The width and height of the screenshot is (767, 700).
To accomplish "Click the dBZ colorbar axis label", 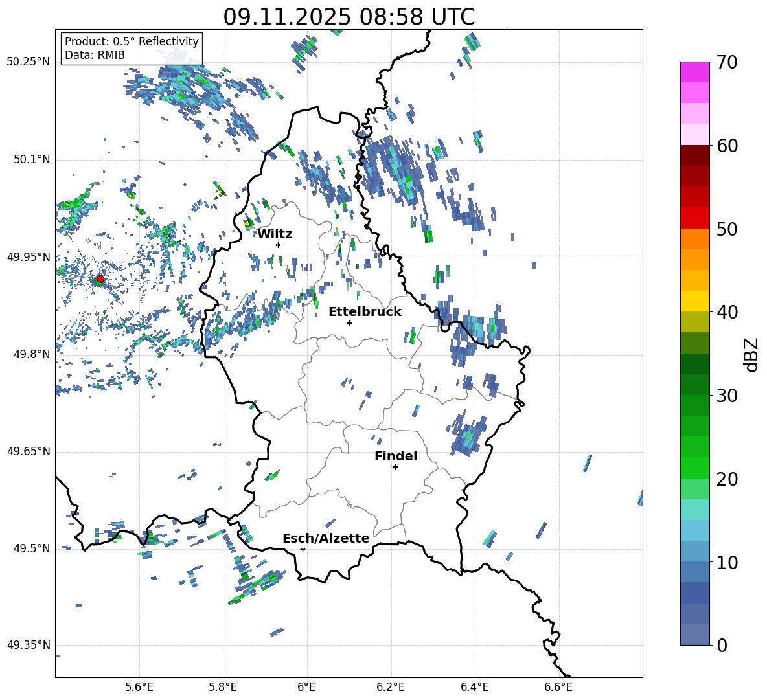I will (751, 354).
